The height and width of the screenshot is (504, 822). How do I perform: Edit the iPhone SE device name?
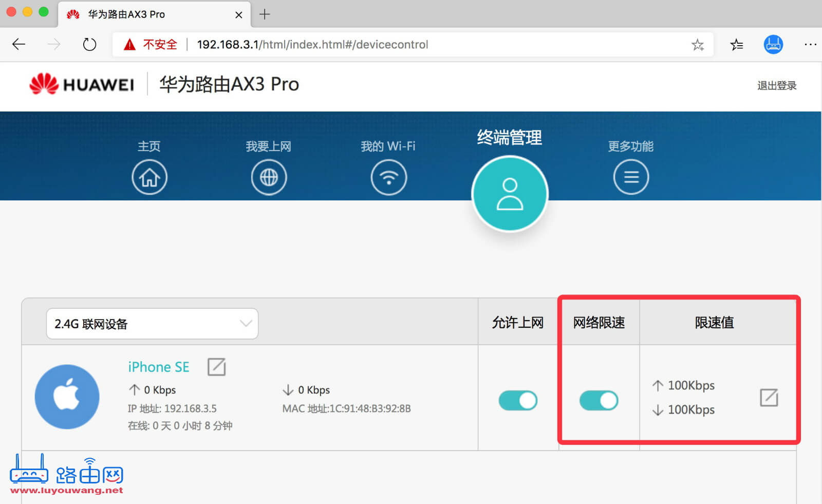pos(216,367)
